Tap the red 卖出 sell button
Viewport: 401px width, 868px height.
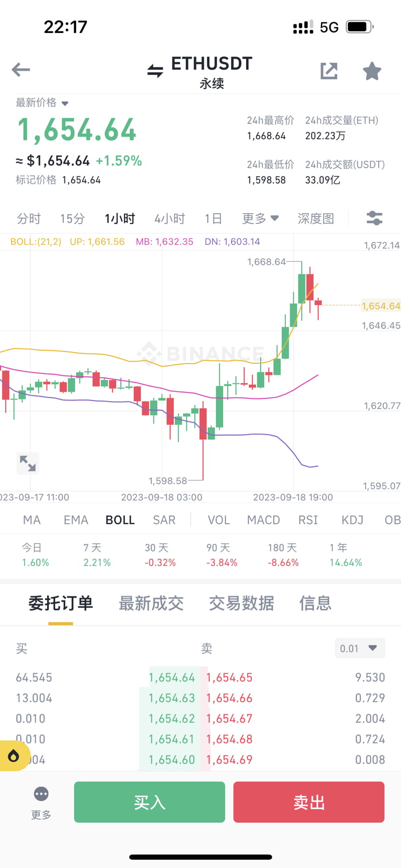coord(309,802)
